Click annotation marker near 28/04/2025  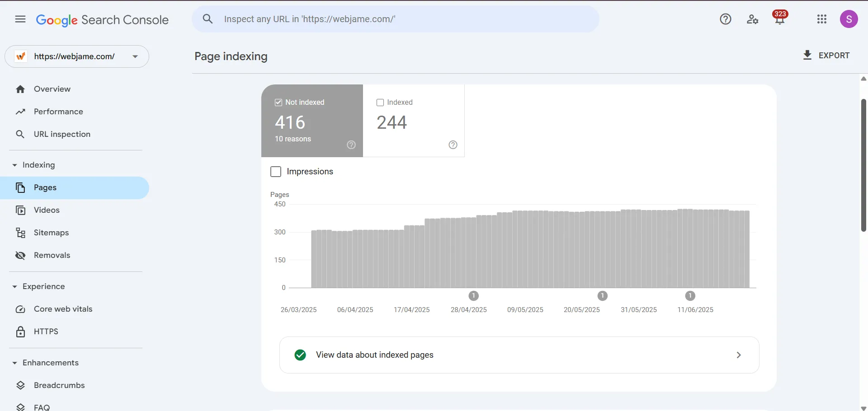tap(473, 296)
